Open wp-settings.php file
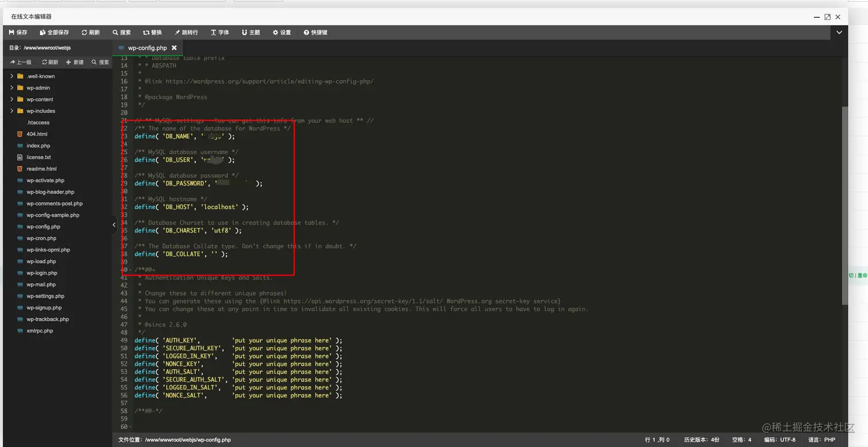This screenshot has height=447, width=868. click(45, 296)
